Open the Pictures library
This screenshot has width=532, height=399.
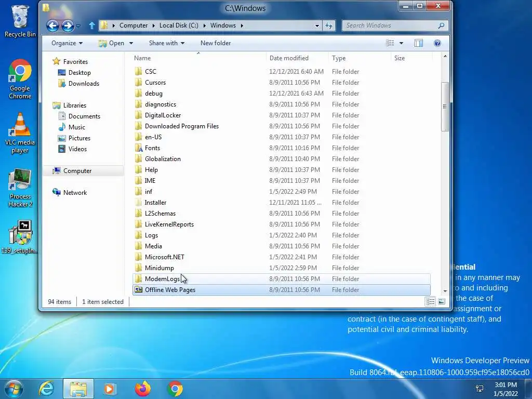click(x=79, y=138)
